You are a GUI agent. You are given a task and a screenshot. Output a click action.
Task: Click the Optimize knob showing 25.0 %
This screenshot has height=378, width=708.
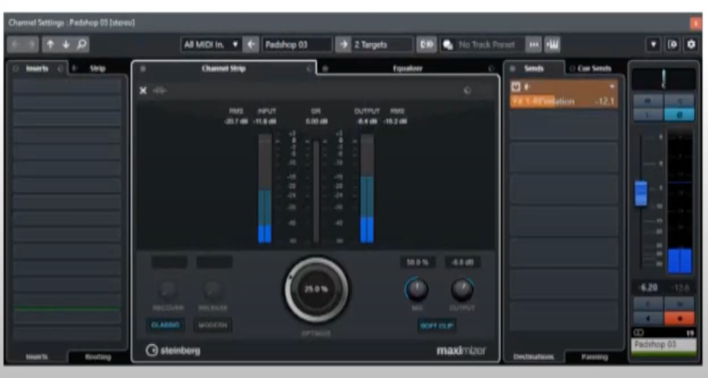coord(316,289)
